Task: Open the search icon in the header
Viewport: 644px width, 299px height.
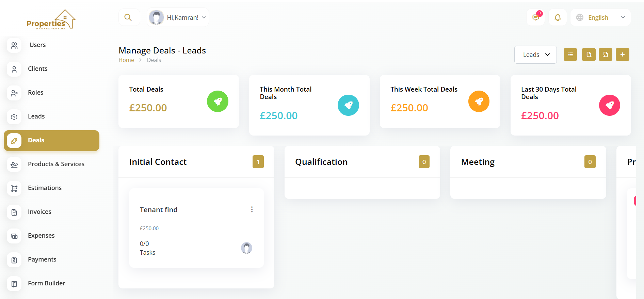Action: [128, 17]
